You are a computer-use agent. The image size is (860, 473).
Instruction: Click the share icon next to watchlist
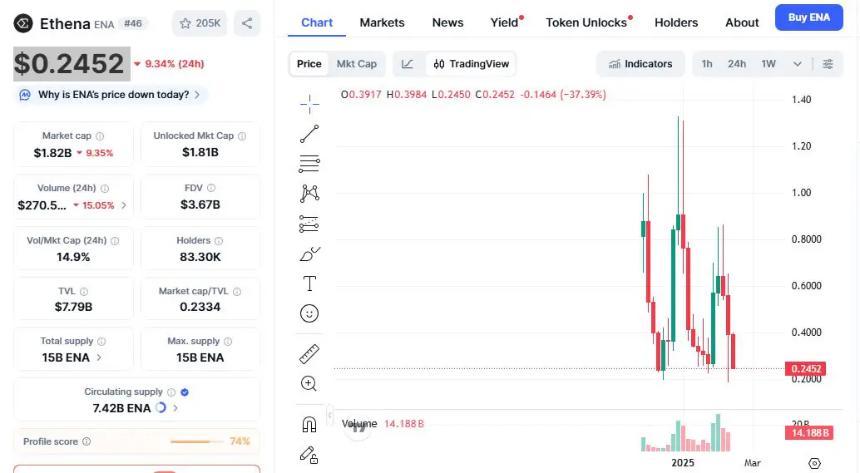pos(247,23)
